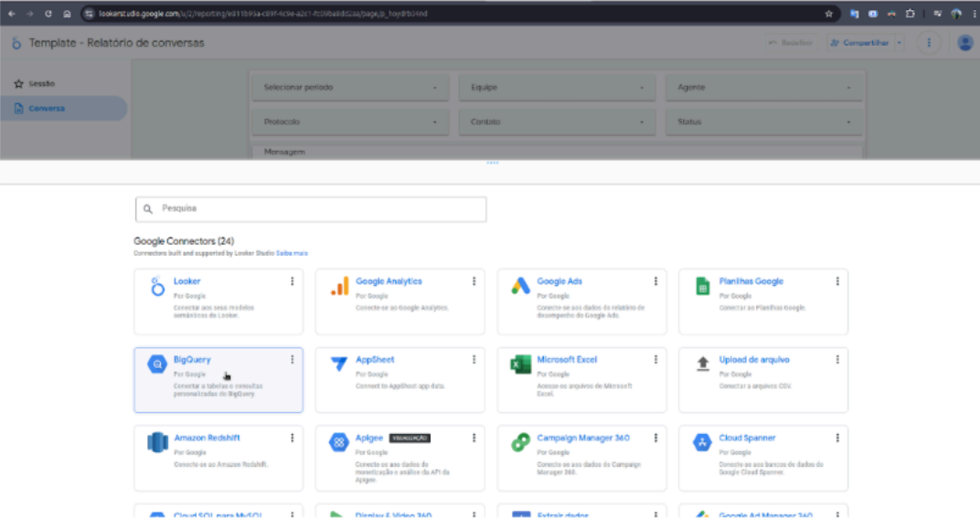Click the search magnifier icon
Screen dimensions: 980x518
(148, 209)
